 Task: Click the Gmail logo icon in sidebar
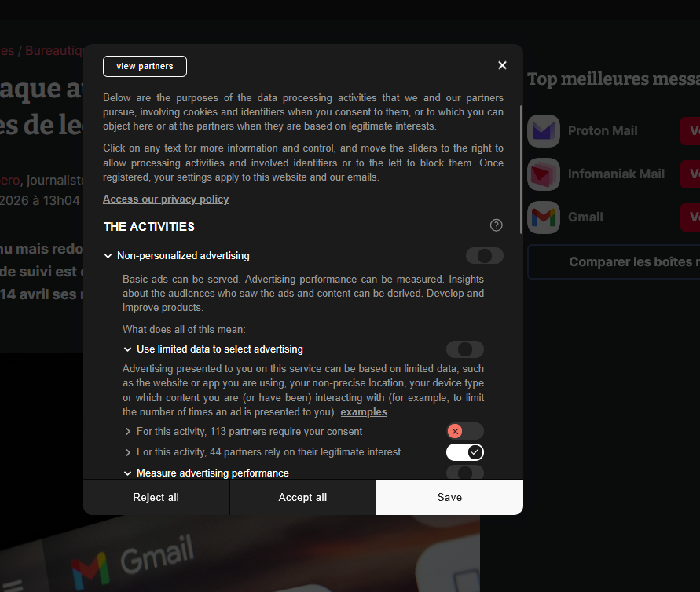[544, 217]
